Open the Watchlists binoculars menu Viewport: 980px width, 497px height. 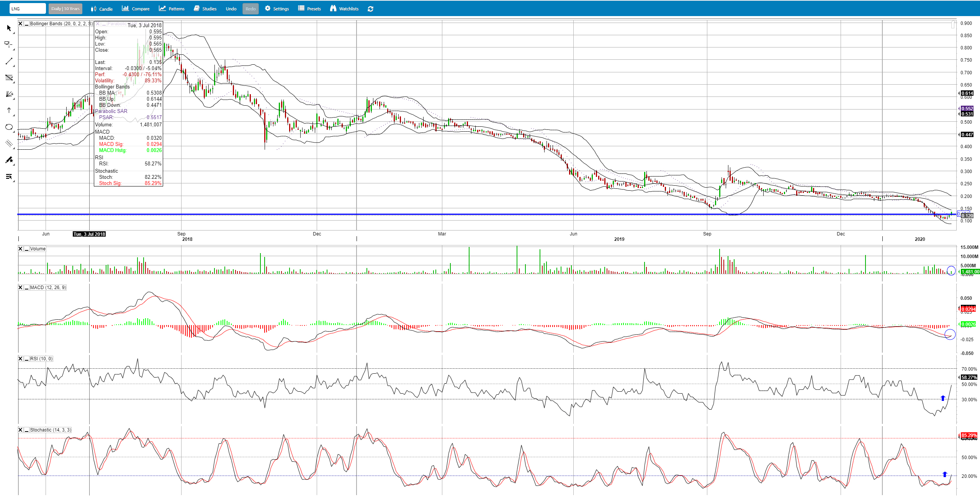pos(344,9)
